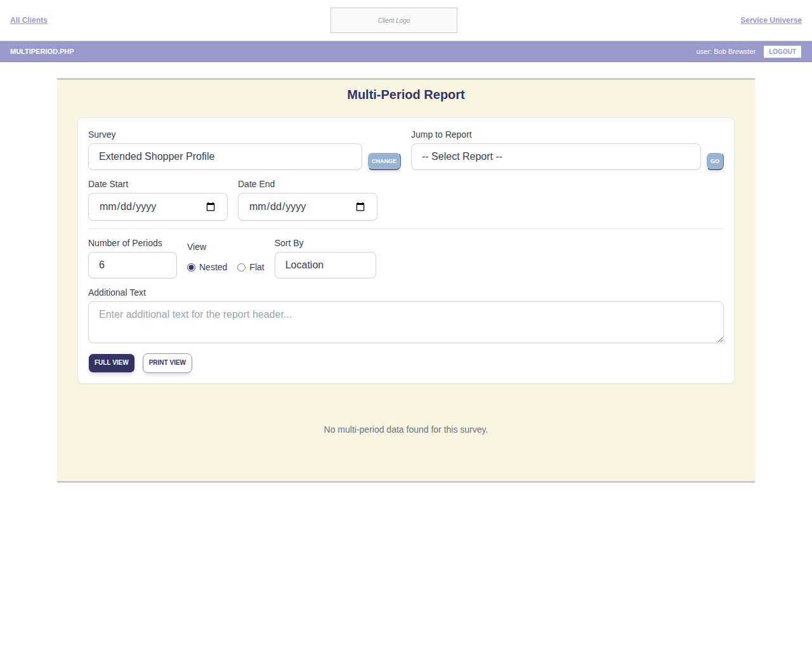Focus the Number of Periods field
The width and height of the screenshot is (812, 649).
click(x=133, y=265)
